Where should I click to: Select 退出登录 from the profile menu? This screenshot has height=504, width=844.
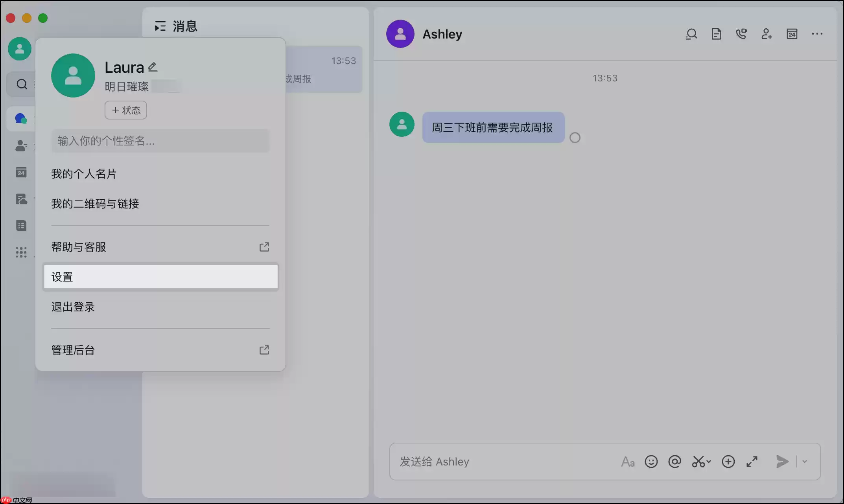coord(73,307)
